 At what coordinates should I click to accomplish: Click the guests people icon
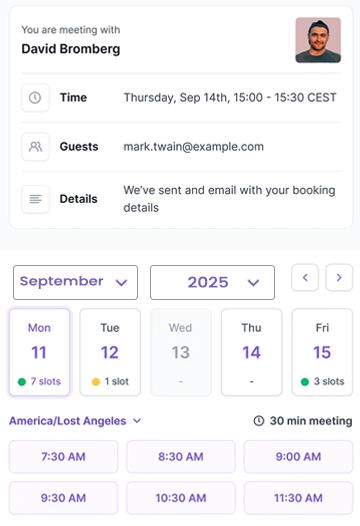[x=35, y=147]
